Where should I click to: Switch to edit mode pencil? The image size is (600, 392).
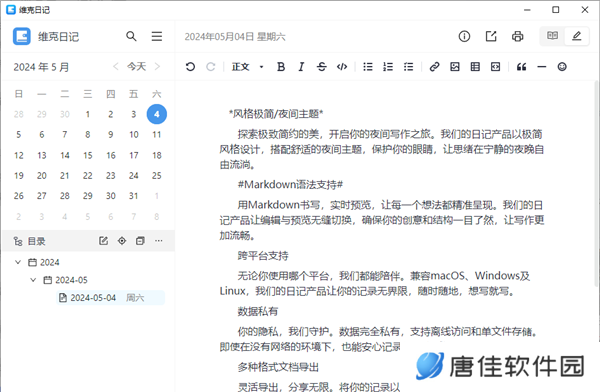click(577, 36)
